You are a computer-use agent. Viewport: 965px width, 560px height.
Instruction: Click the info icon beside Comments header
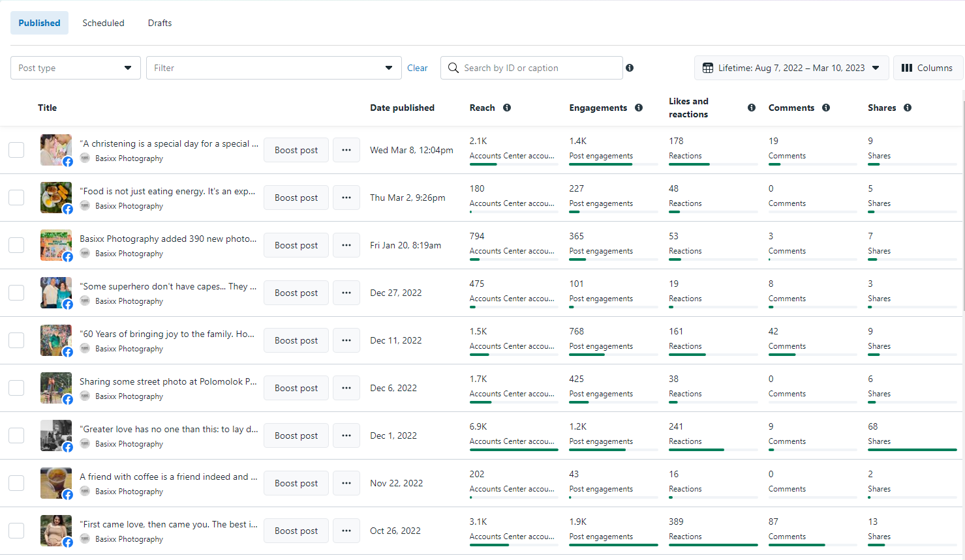[826, 108]
